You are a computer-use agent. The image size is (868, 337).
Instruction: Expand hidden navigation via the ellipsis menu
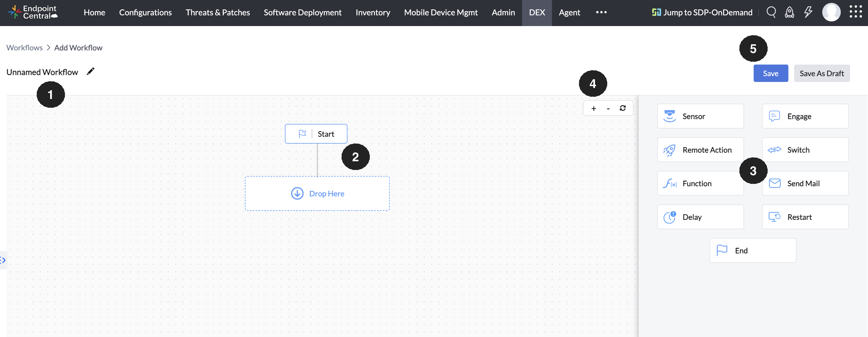click(x=601, y=12)
